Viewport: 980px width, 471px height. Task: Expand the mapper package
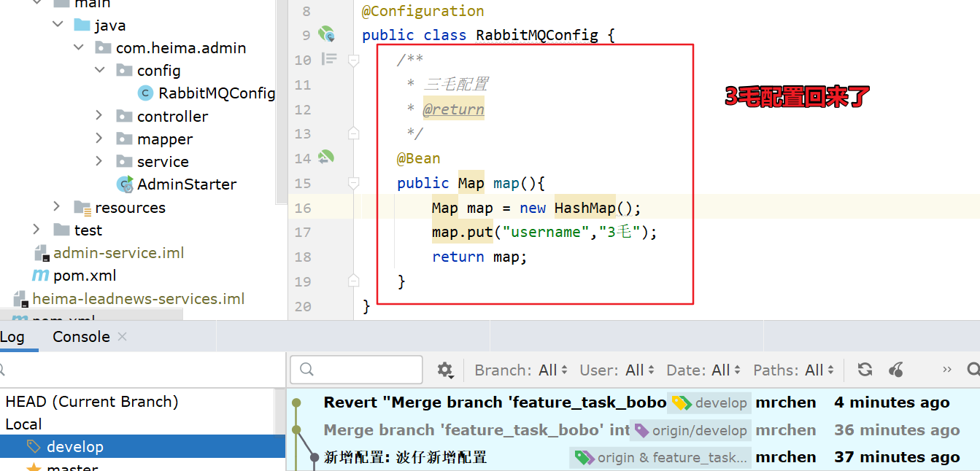(100, 139)
